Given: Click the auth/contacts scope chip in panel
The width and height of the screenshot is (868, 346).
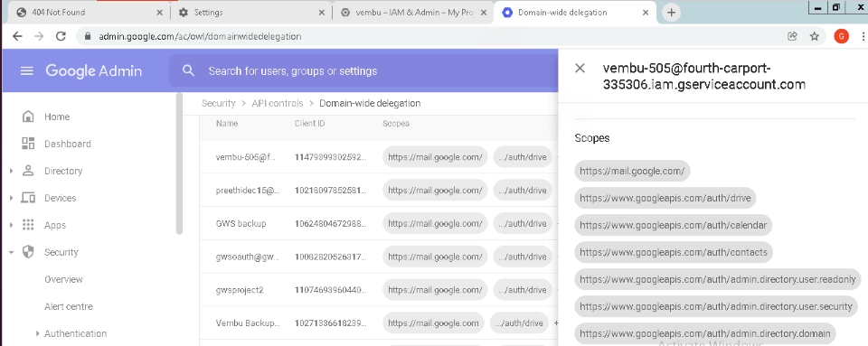Looking at the screenshot, I should 674,252.
